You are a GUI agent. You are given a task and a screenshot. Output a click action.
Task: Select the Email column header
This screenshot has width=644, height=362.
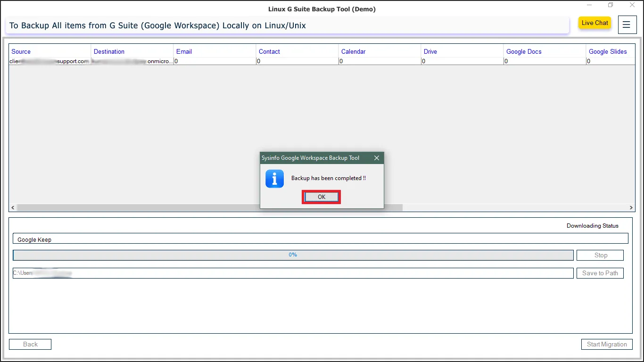click(184, 51)
